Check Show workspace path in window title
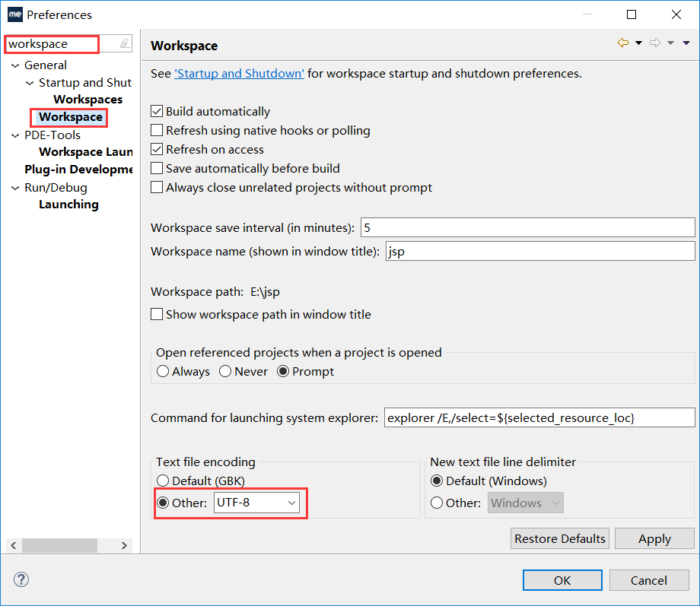The height and width of the screenshot is (606, 700). [x=157, y=314]
